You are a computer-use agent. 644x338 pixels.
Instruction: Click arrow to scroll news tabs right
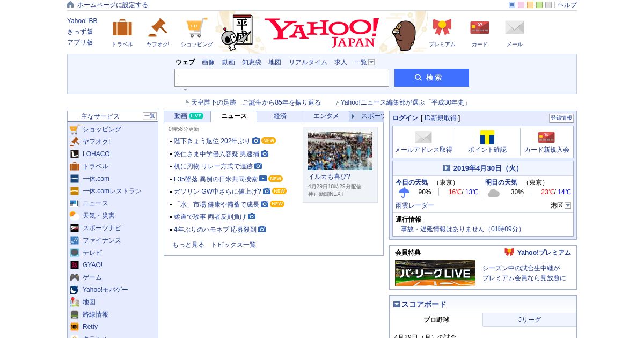(x=353, y=116)
